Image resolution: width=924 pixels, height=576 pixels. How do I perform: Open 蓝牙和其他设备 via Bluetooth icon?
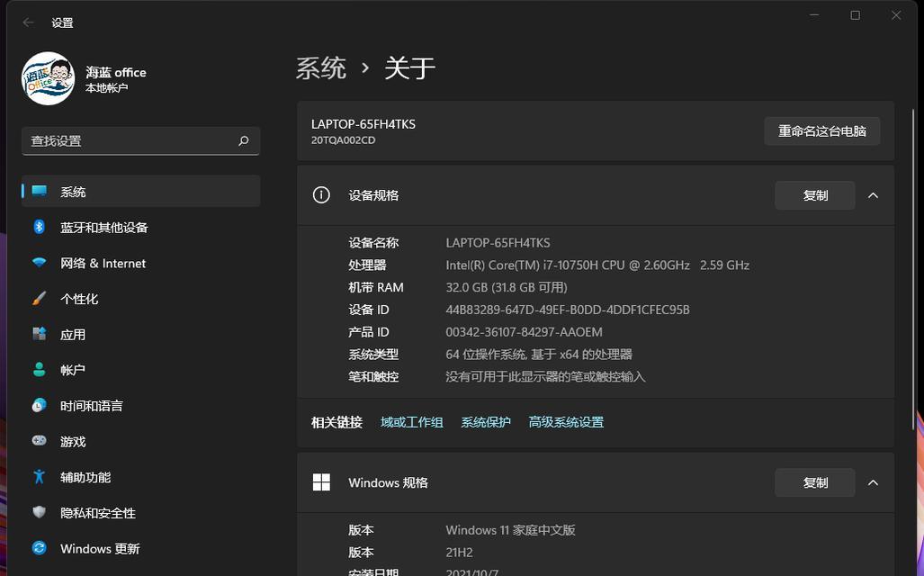[x=39, y=227]
